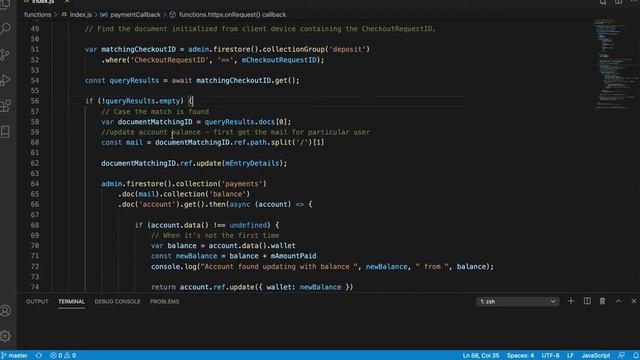
Task: Switch to the DEBUG CONSOLE tab
Action: [x=117, y=302]
